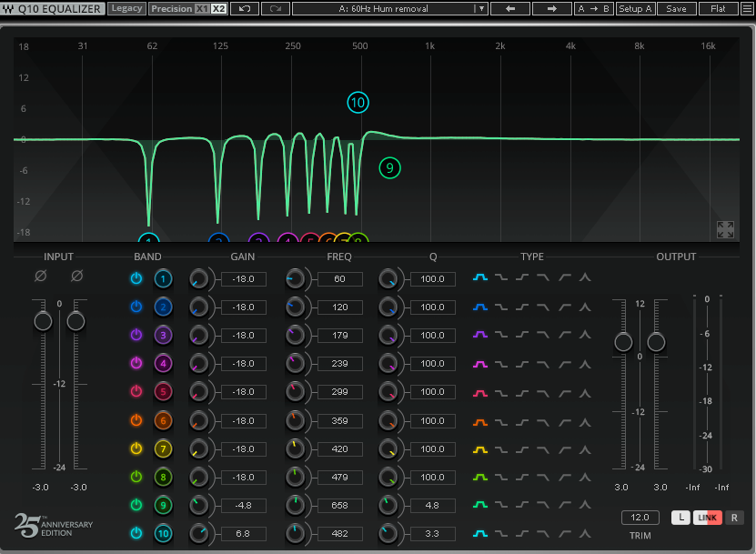
Task: Select band 5 number button
Action: [x=163, y=391]
